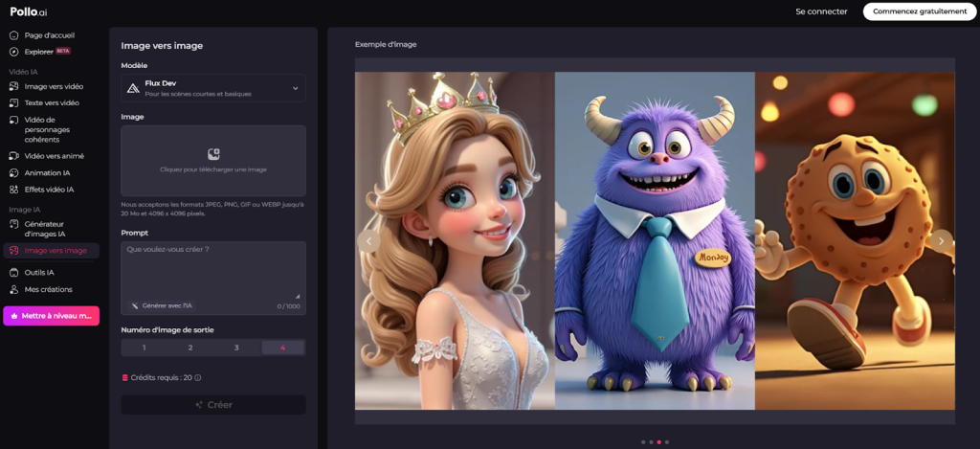Click the image upload drop area text
Viewport: 980px width, 449px height.
pyautogui.click(x=213, y=169)
